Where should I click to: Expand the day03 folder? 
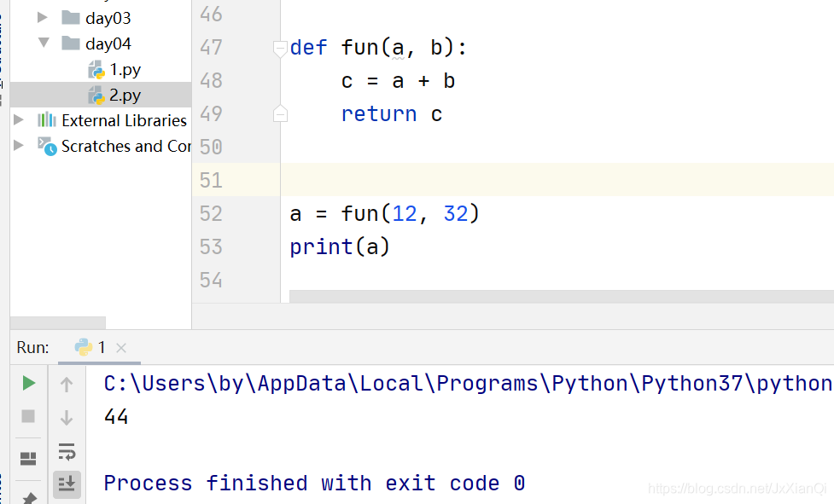tap(43, 18)
